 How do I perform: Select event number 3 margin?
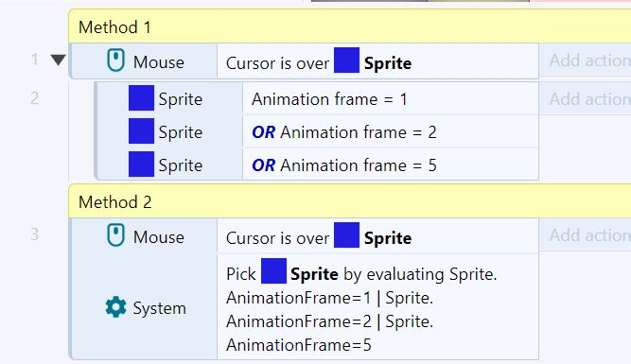pos(35,234)
